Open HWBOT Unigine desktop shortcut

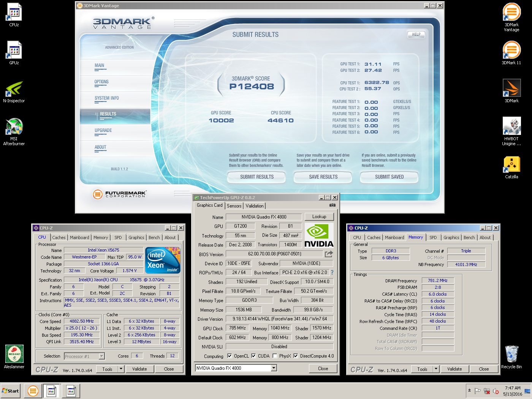(x=511, y=131)
